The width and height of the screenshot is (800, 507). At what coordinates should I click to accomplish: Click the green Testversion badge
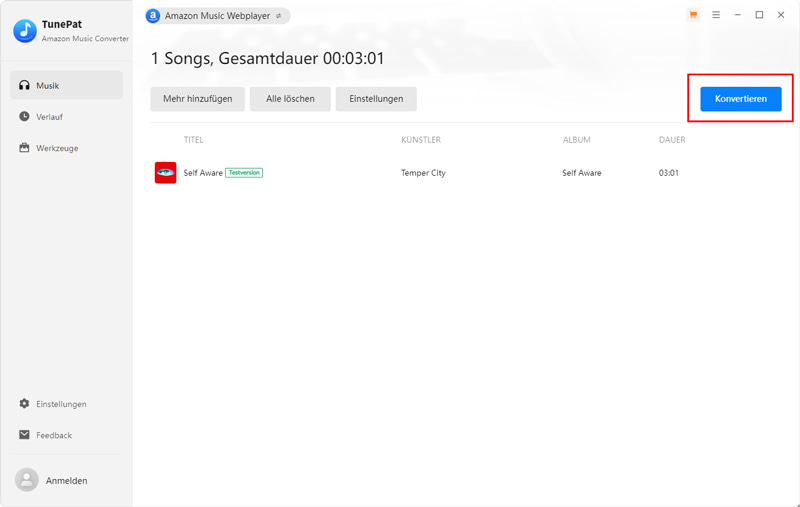coord(244,173)
